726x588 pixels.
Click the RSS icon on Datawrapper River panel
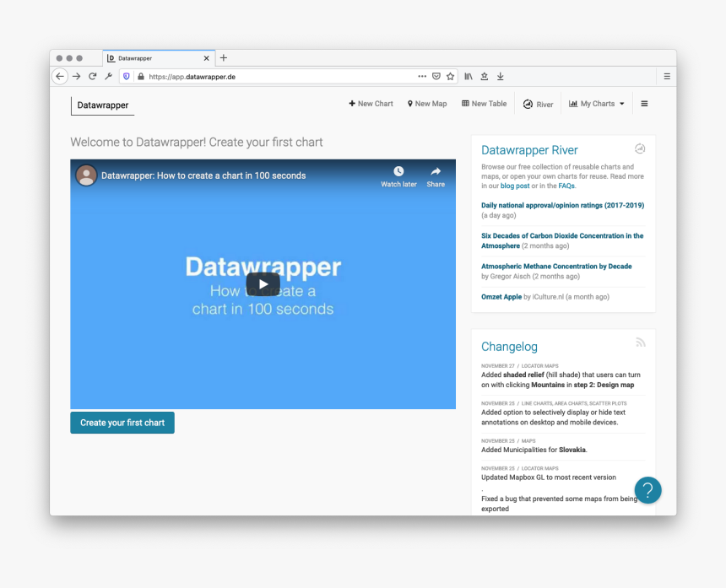tap(640, 148)
